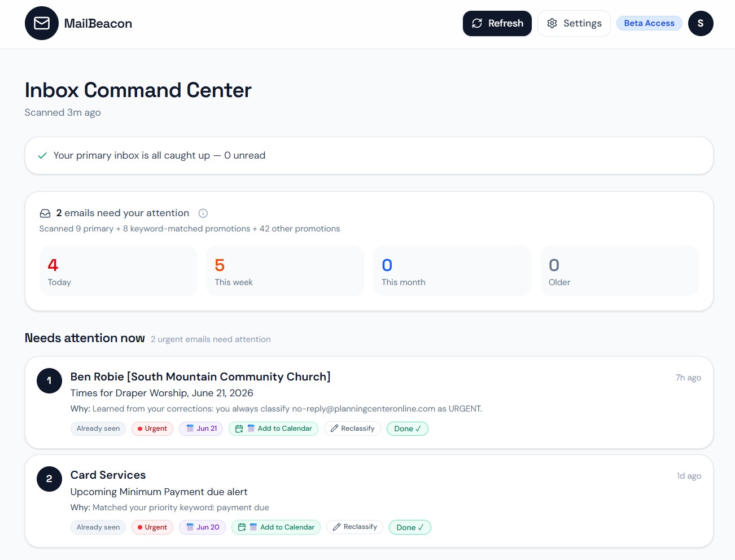
Task: Click the number 1 badge on Ben Robie email
Action: [49, 380]
